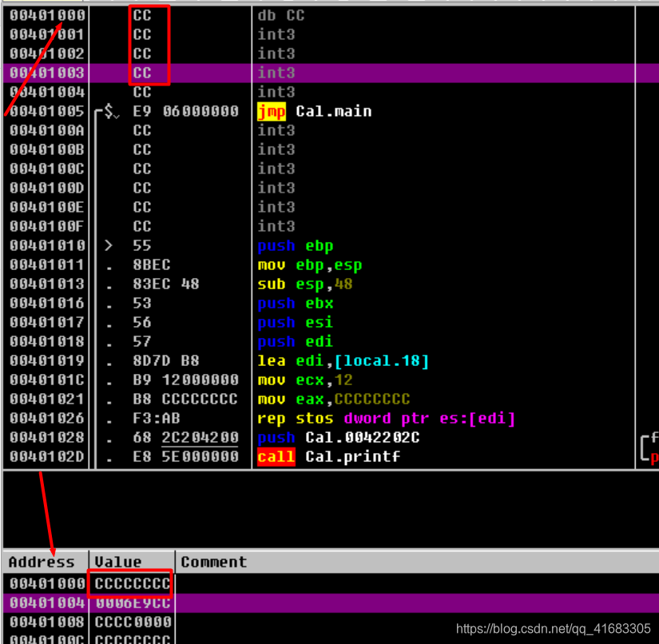Click hex bytes '83EC 48'

166,284
